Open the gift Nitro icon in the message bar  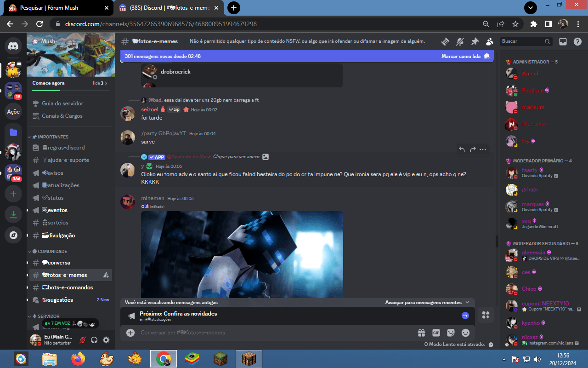(x=421, y=333)
